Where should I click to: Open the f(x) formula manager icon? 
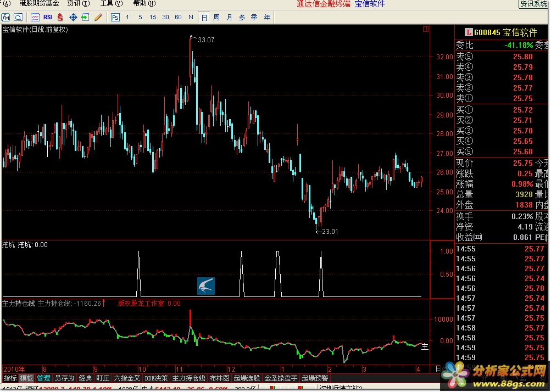coord(5,17)
